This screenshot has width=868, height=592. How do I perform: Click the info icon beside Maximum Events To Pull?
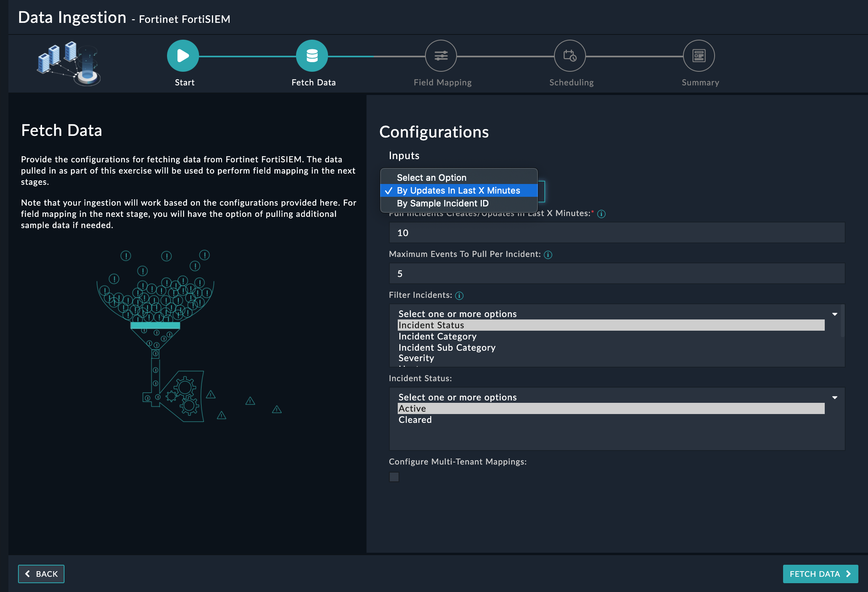click(x=548, y=255)
